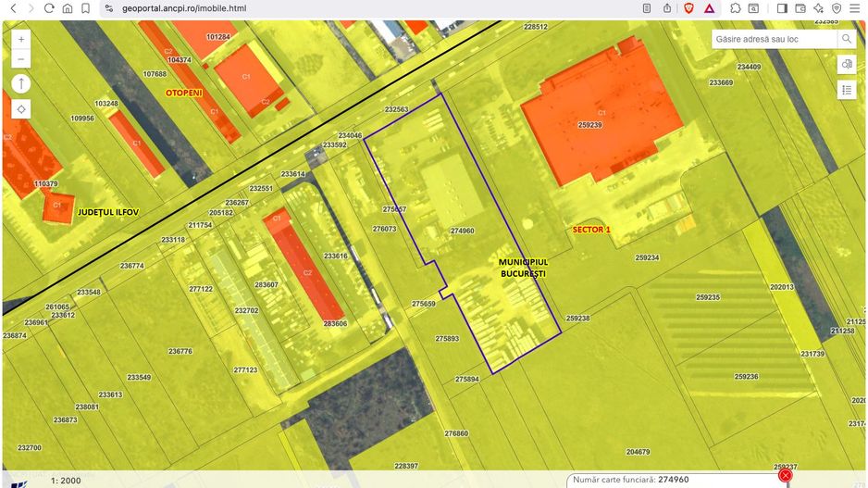Close the Număr carte funciară popup
868x488 pixels.
pos(785,476)
